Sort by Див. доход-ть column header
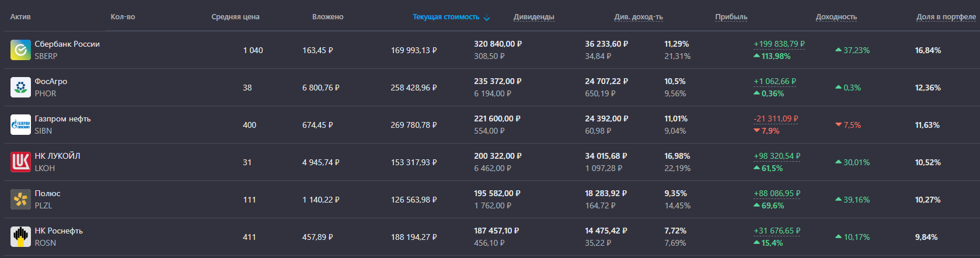The width and height of the screenshot is (980, 258). [639, 17]
